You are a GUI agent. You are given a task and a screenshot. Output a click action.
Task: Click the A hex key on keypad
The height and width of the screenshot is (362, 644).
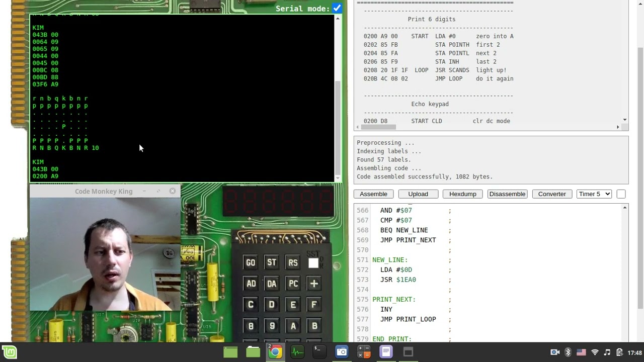(293, 326)
